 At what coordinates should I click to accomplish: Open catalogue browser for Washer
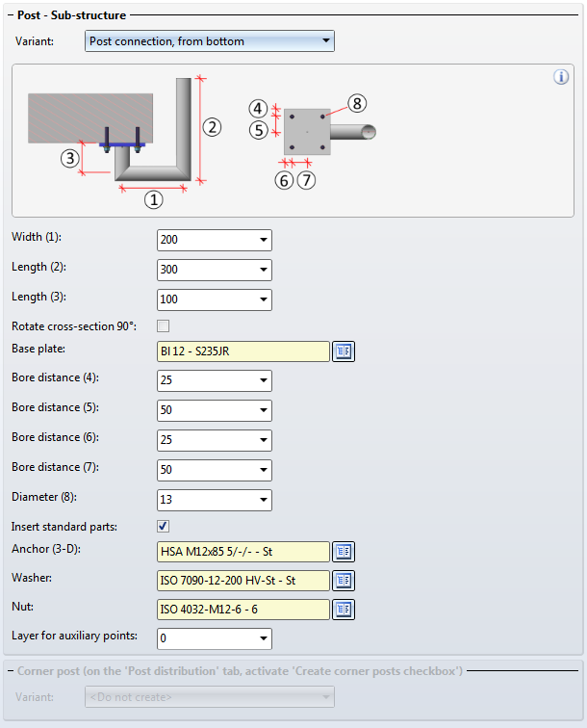point(344,581)
